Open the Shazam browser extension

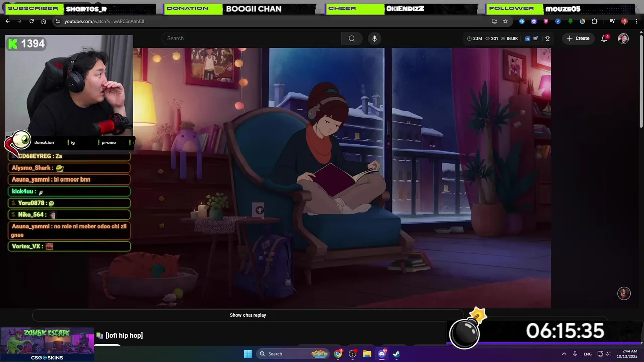tap(522, 21)
